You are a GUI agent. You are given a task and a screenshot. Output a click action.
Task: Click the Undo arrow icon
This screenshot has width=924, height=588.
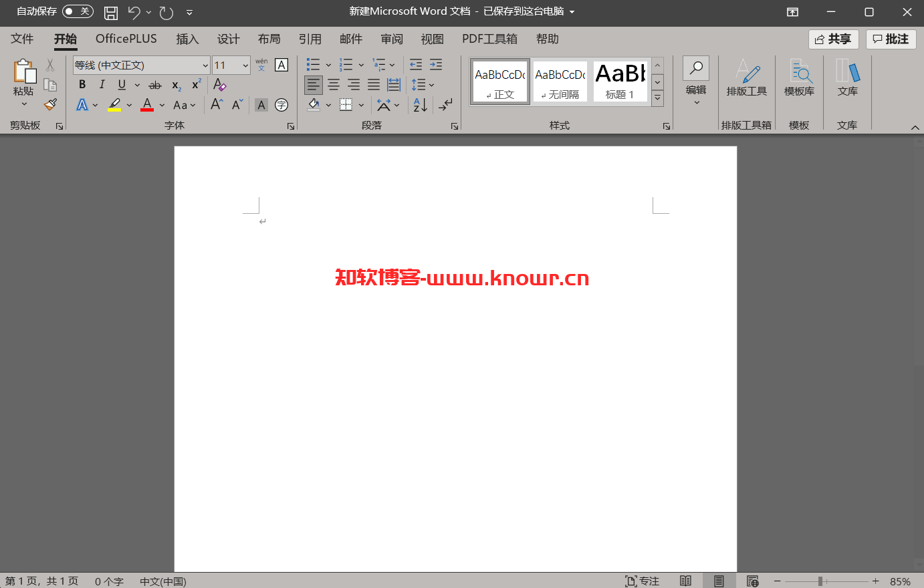pyautogui.click(x=134, y=12)
